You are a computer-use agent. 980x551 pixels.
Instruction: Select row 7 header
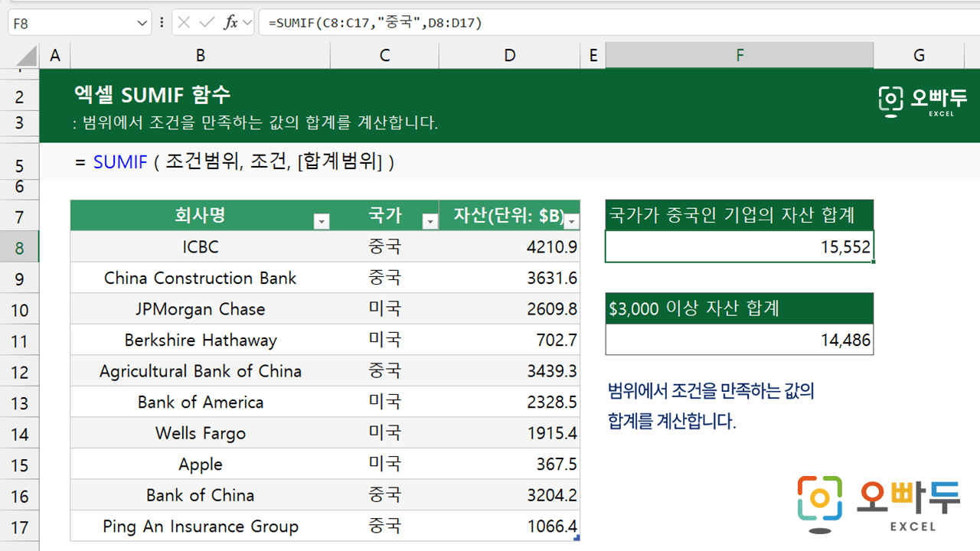tap(19, 217)
